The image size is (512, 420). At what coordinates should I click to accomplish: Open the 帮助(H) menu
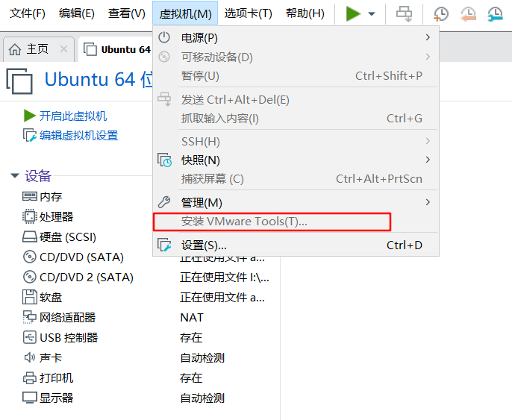click(305, 13)
